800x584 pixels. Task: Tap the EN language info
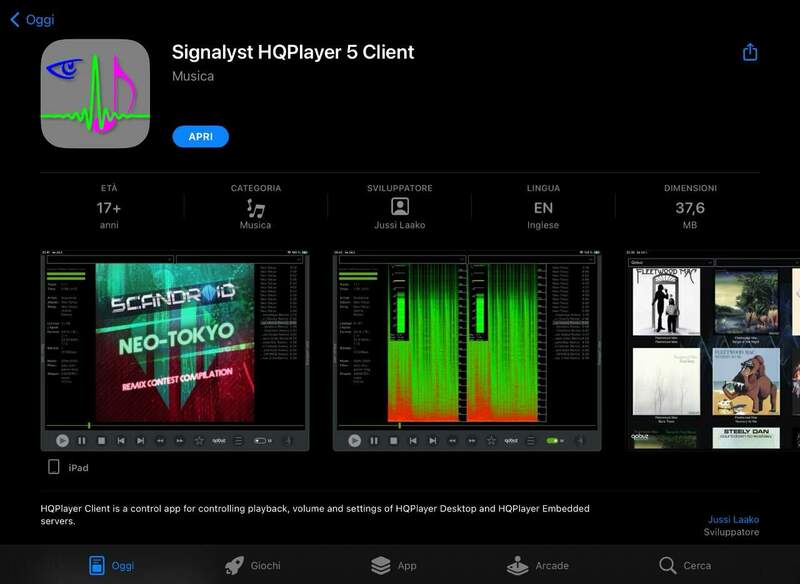point(543,207)
